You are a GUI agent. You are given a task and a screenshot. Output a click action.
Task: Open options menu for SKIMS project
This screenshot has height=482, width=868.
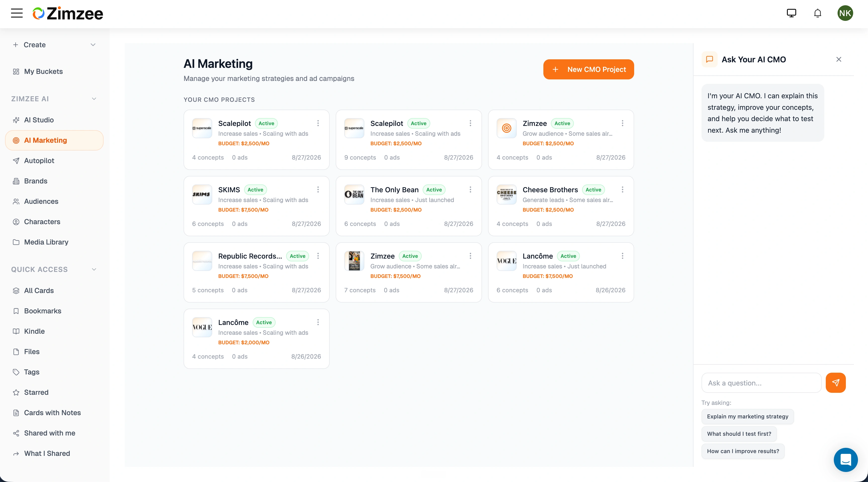318,190
